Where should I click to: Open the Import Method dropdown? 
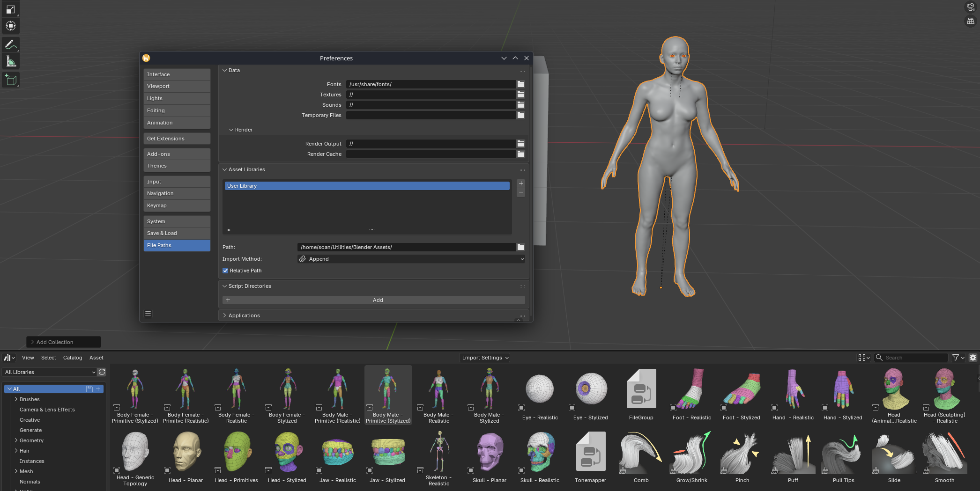411,259
